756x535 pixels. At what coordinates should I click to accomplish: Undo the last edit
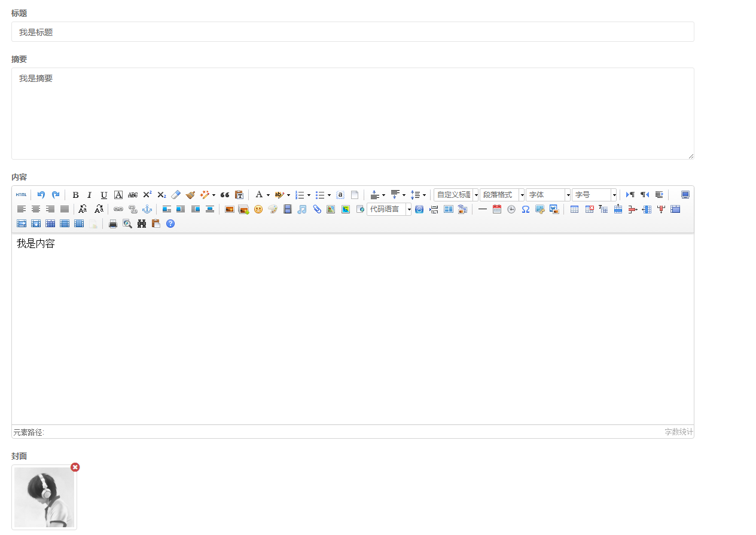click(41, 195)
